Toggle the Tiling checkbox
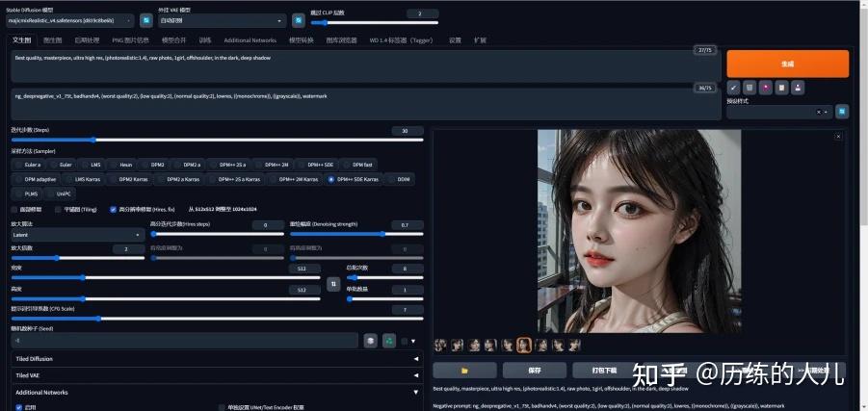868x411 pixels. (58, 210)
